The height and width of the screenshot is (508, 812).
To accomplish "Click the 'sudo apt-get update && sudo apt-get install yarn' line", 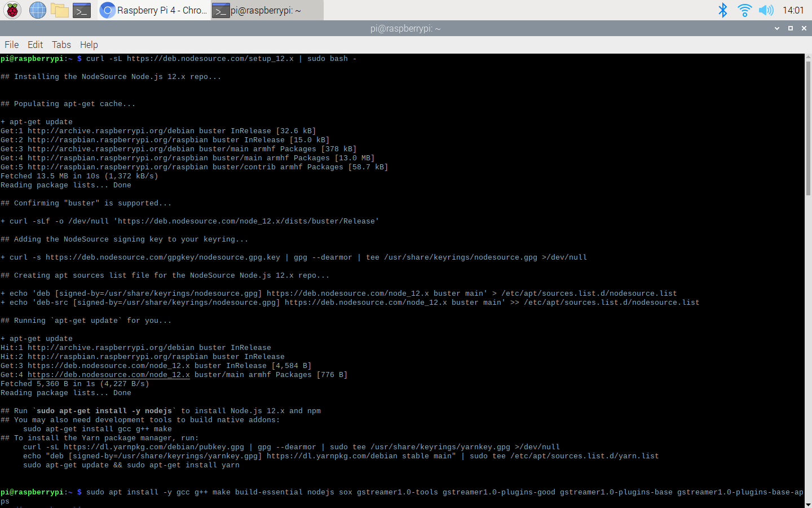I will 131,465.
